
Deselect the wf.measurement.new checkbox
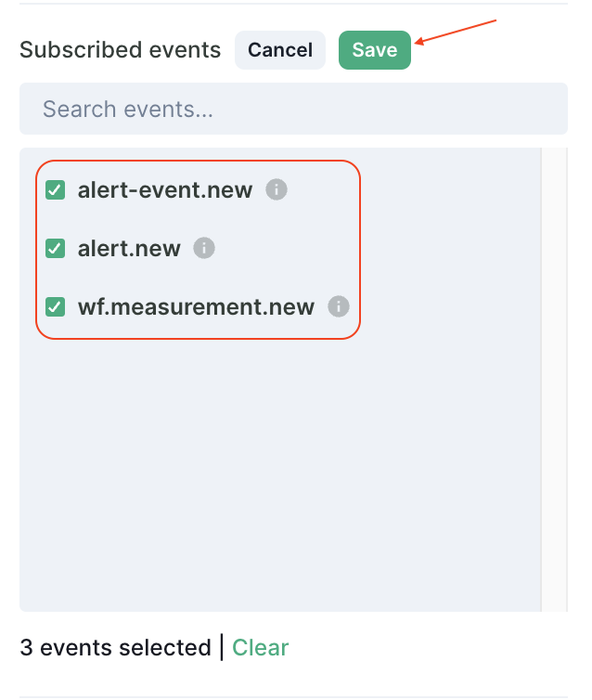pyautogui.click(x=56, y=306)
